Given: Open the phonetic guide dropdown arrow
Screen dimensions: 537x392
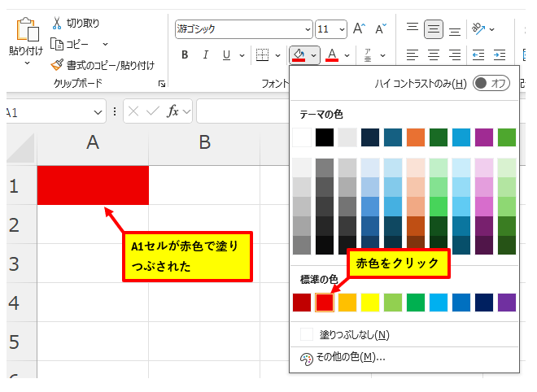Looking at the screenshot, I should pyautogui.click(x=383, y=55).
